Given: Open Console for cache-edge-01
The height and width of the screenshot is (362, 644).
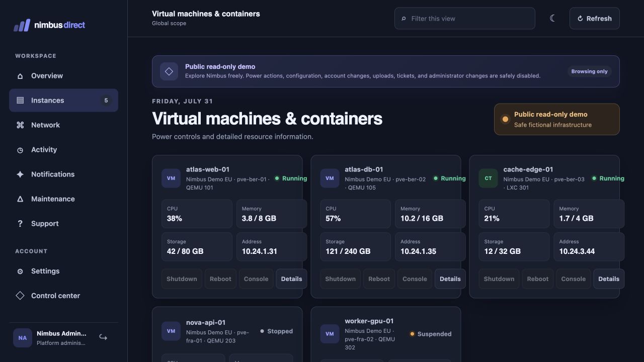Looking at the screenshot, I should coord(573,279).
